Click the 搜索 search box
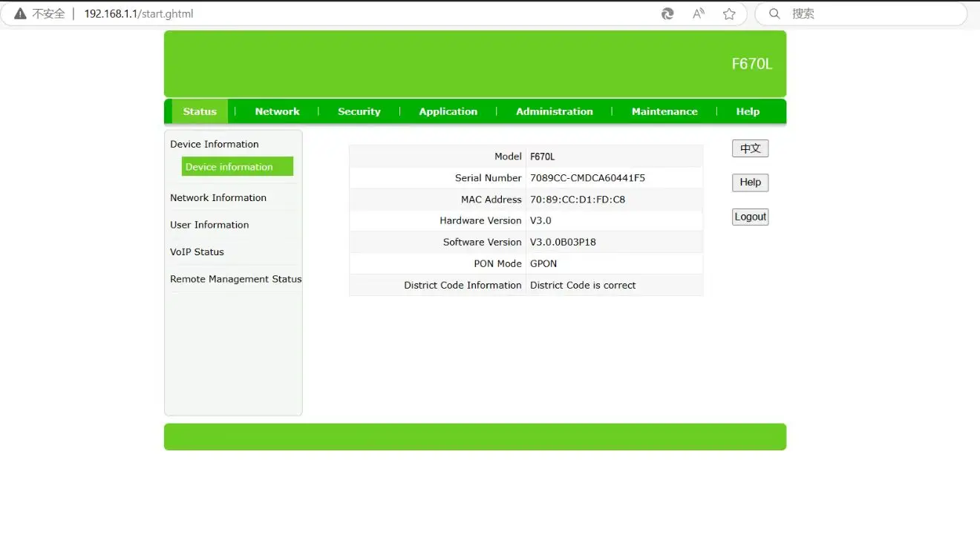This screenshot has width=980, height=552. coord(861,14)
